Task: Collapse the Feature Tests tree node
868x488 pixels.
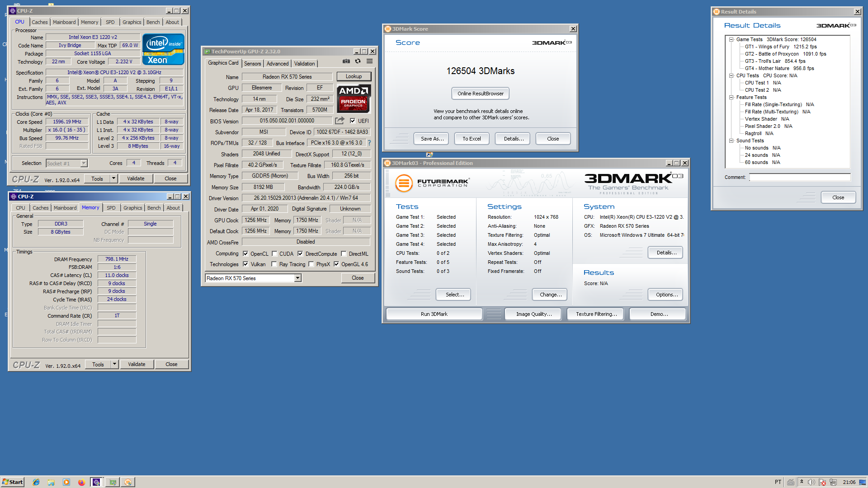Action: (x=731, y=97)
